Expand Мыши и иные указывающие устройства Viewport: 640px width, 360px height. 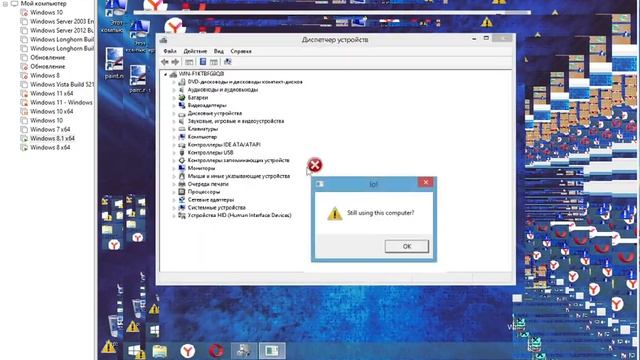point(174,176)
